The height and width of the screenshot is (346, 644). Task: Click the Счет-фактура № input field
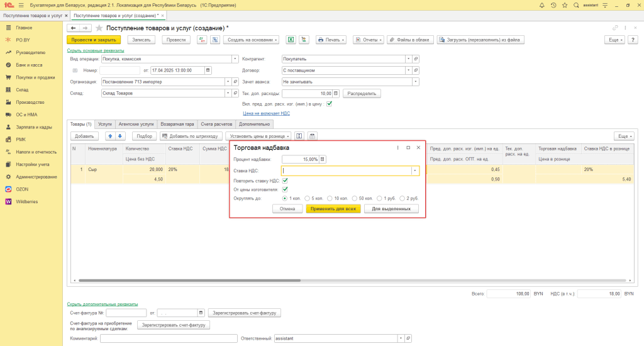click(126, 313)
